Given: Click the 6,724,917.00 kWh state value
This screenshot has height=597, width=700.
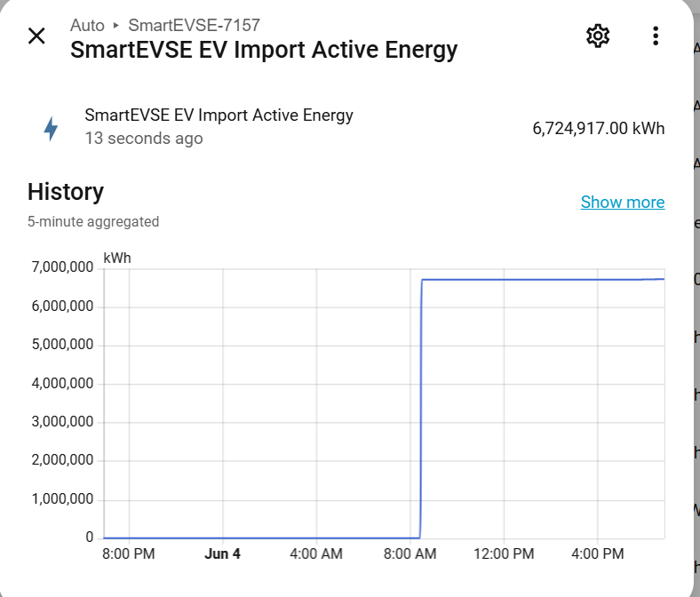Looking at the screenshot, I should 598,129.
